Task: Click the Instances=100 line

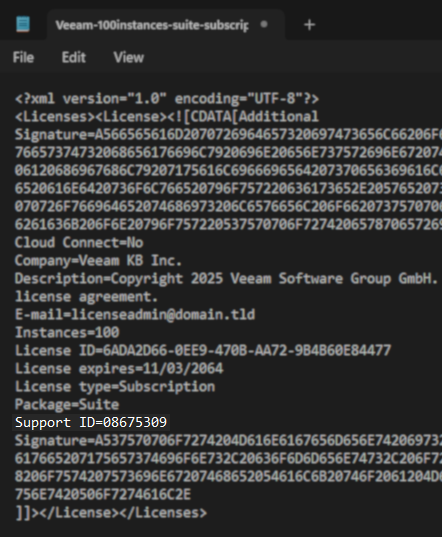Action: pyautogui.click(x=67, y=333)
